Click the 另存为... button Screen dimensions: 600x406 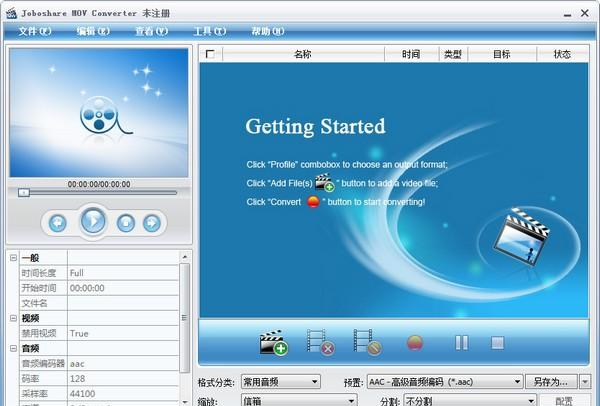point(551,382)
